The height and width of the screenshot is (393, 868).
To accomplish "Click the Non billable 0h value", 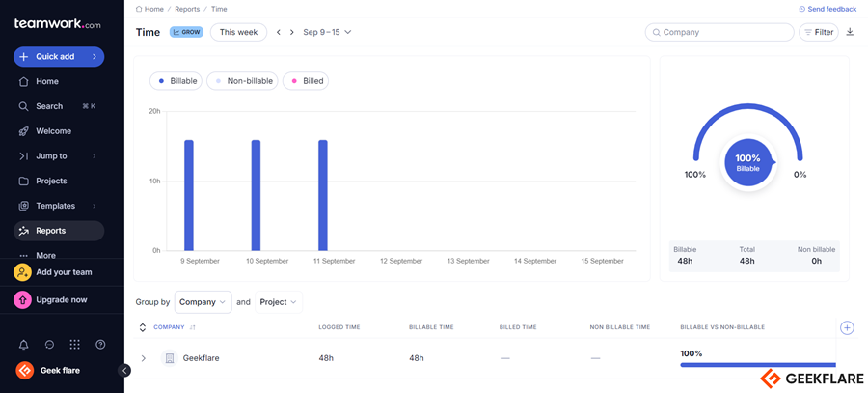I will 817,261.
